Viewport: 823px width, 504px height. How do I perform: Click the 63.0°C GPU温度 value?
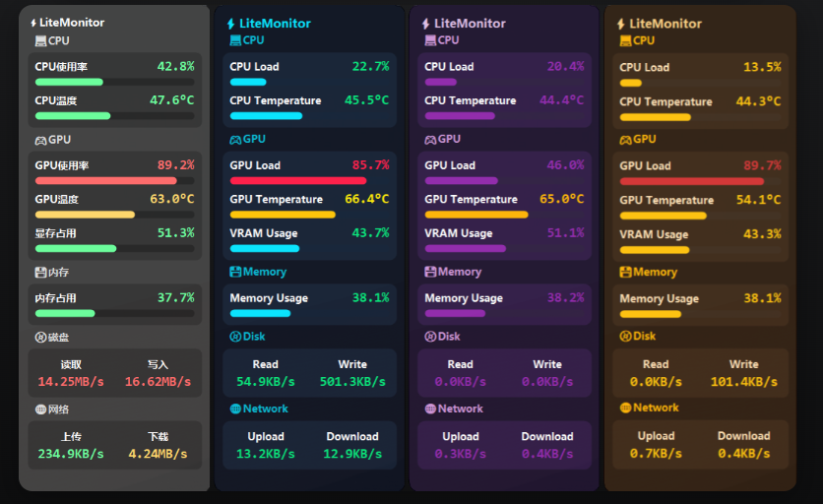click(172, 200)
